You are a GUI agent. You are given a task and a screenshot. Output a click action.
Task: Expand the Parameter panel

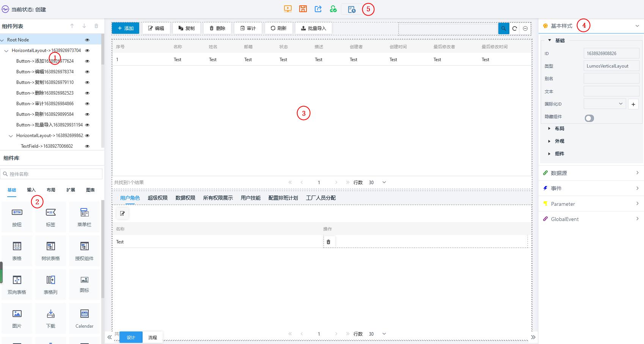click(591, 204)
